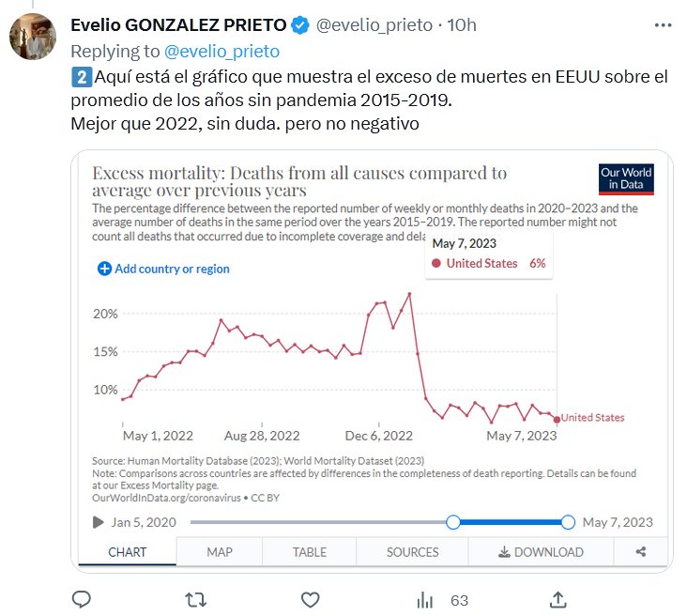
Task: Click the May 7, 2023 data point
Action: tap(557, 419)
